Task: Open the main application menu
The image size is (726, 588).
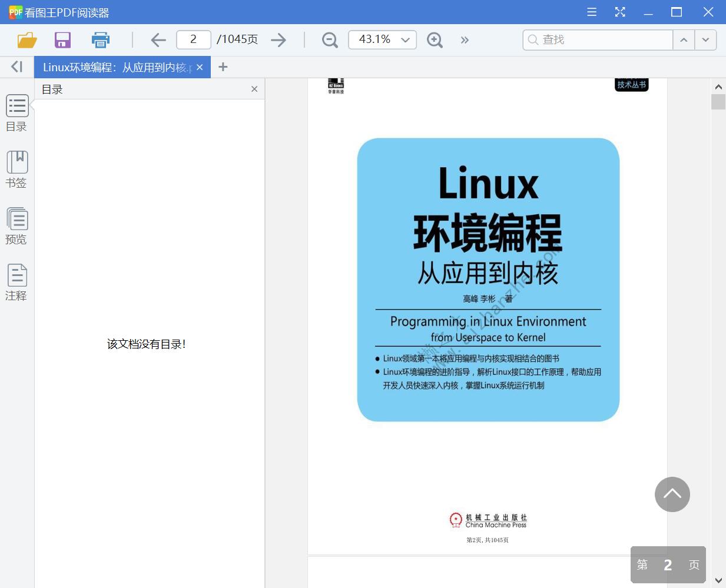Action: (591, 12)
